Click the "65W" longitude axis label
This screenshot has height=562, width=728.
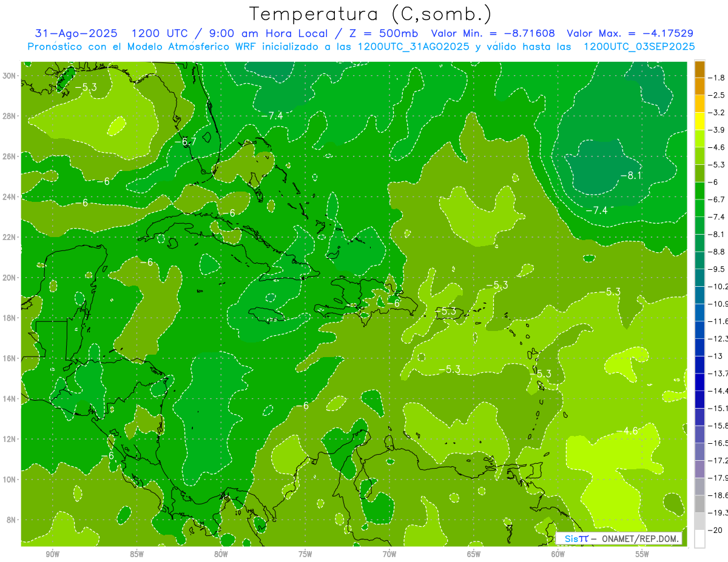coord(474,555)
